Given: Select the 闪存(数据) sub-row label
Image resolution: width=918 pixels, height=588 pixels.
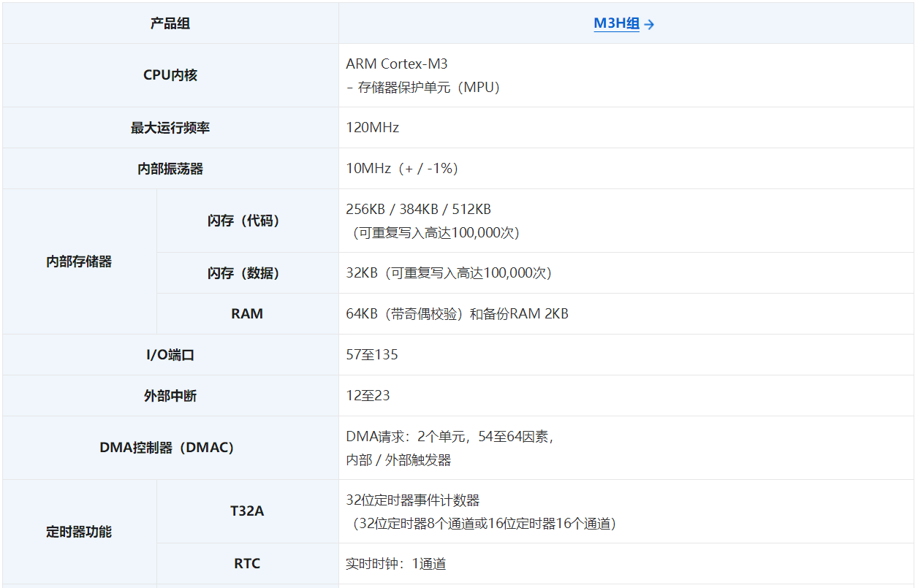Looking at the screenshot, I should pos(247,273).
